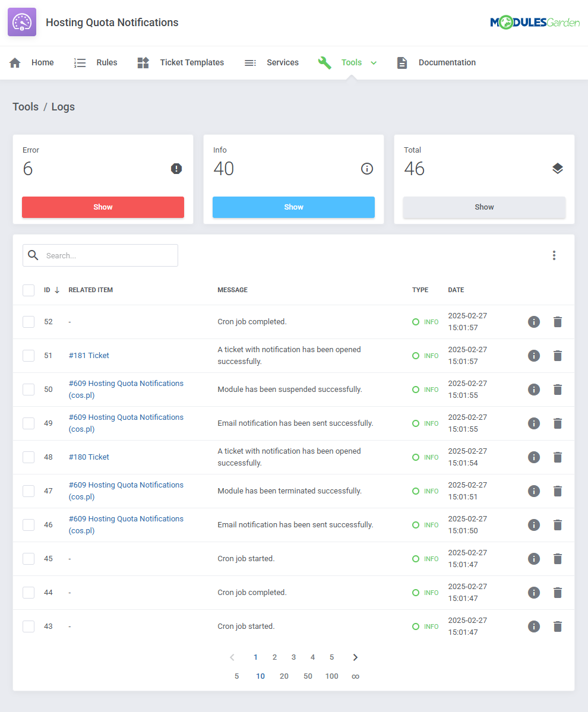Open #609 Hosting Quota link in row 50
The height and width of the screenshot is (712, 588).
(x=126, y=389)
